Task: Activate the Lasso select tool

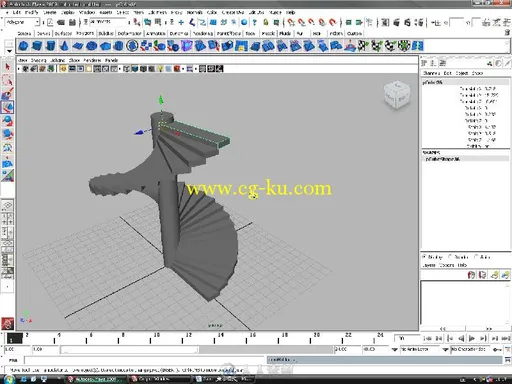Action: (8, 80)
